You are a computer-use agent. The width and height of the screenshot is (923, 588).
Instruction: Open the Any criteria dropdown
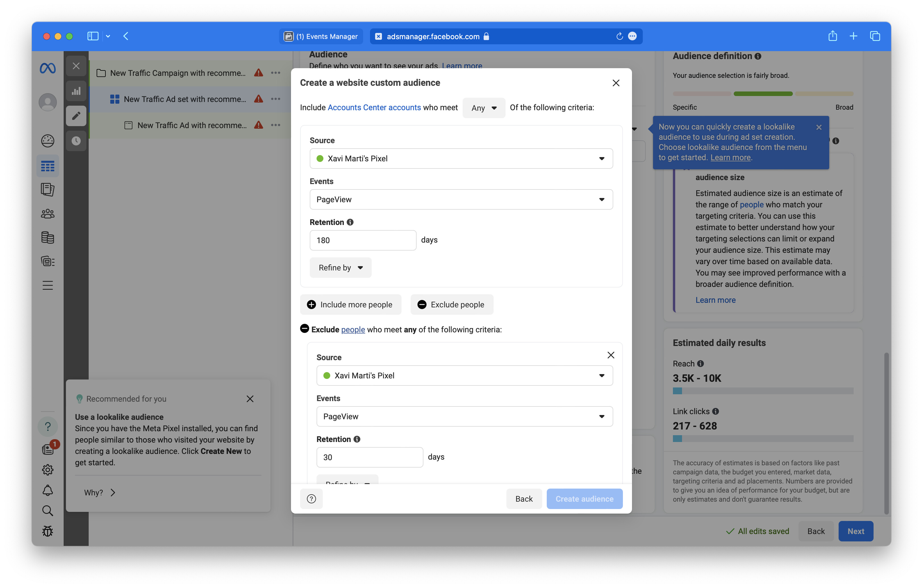tap(483, 108)
